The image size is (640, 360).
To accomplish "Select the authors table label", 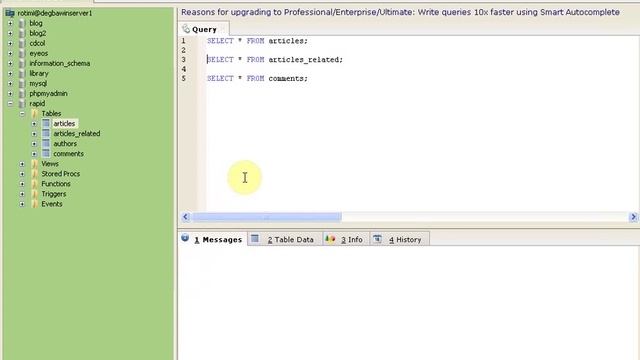I will 65,144.
